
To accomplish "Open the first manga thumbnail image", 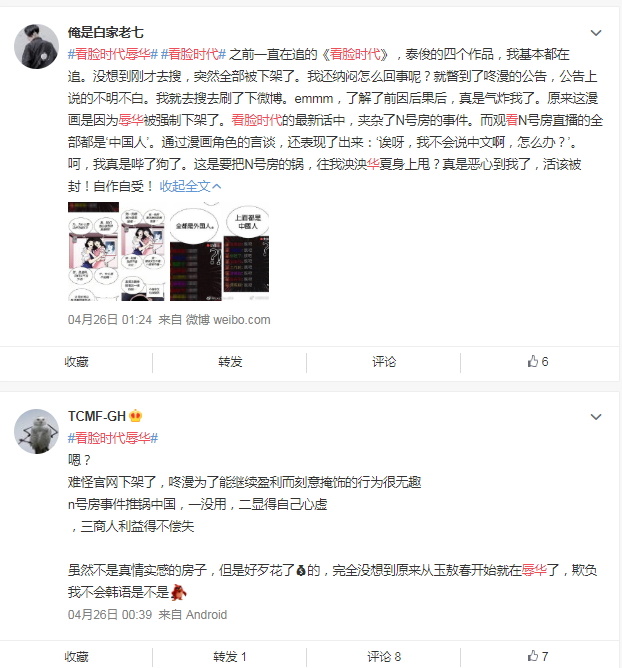I will pos(93,251).
